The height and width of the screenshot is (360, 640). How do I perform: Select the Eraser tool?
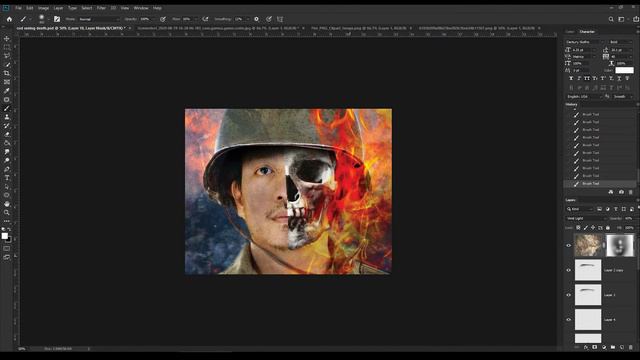[7, 134]
